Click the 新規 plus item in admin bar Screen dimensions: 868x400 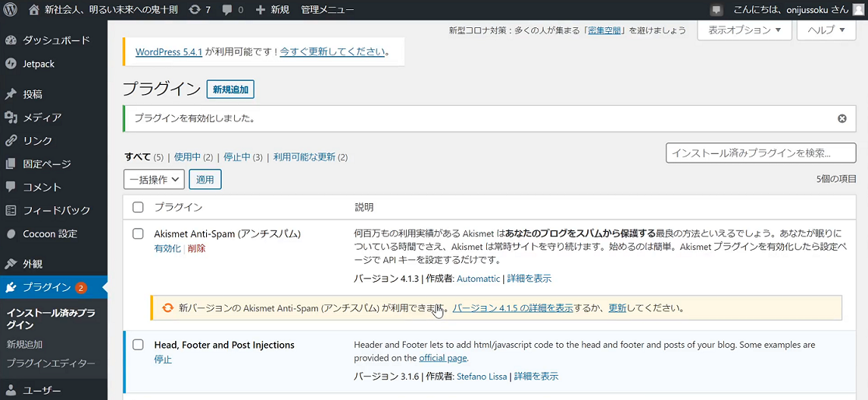pos(272,9)
